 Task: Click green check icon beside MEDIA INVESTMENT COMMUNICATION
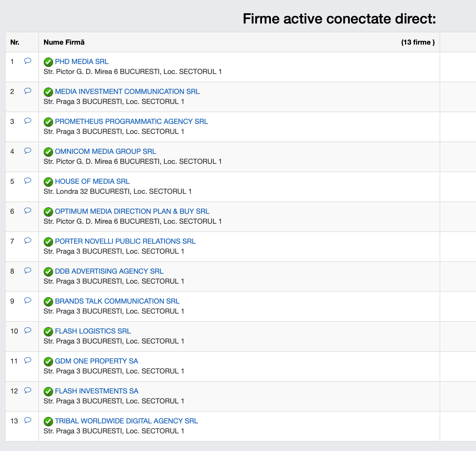click(48, 92)
